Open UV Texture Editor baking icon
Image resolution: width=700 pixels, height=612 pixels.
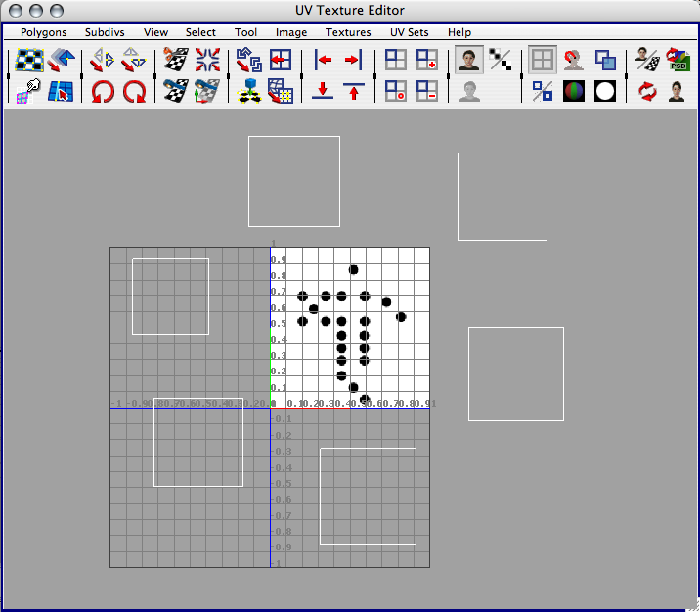648,60
